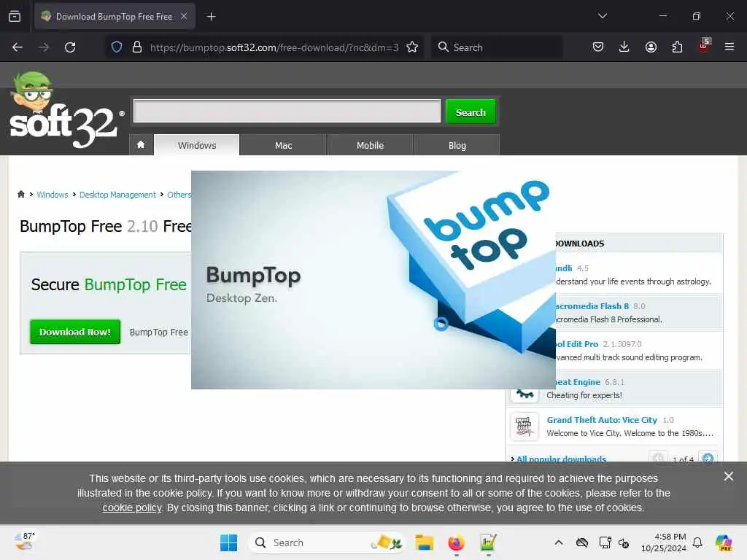This screenshot has width=747, height=560.
Task: Open the cookie policy link
Action: pos(132,507)
